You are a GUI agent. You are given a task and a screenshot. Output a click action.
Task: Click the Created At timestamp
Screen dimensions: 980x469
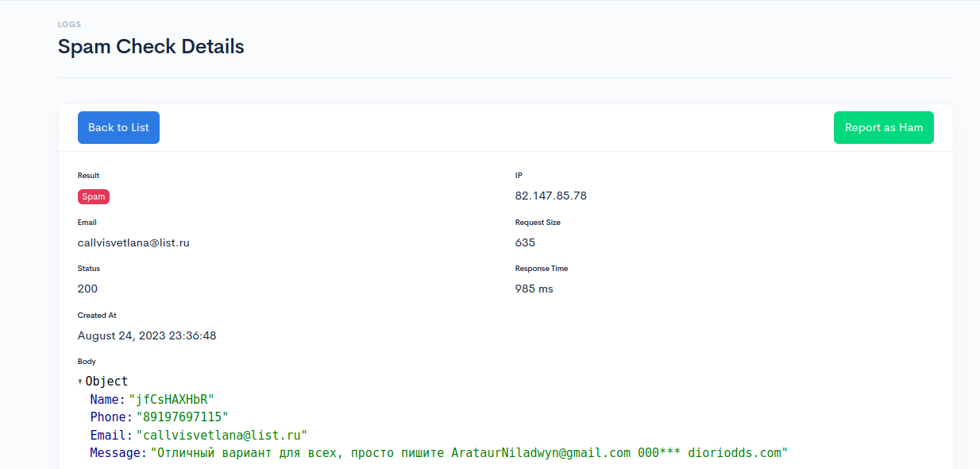pos(148,335)
